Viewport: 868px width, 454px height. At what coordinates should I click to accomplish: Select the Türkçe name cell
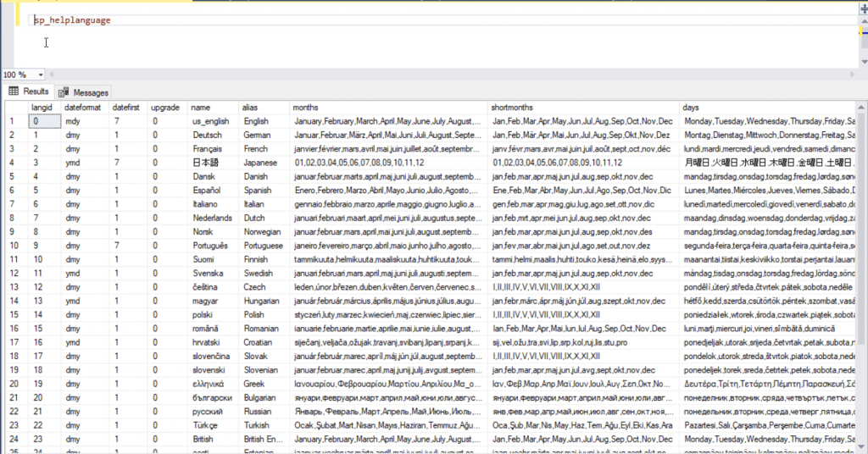pos(213,425)
